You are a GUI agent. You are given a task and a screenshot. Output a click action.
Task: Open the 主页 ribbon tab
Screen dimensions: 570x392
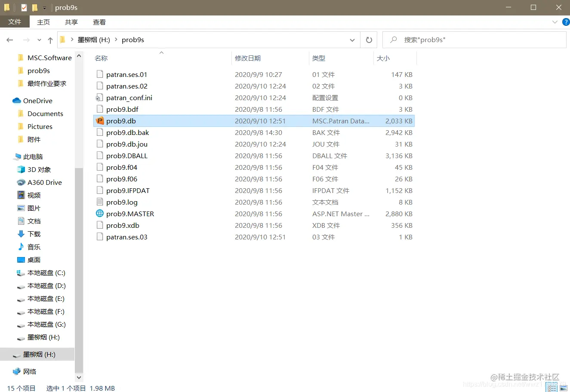[43, 22]
